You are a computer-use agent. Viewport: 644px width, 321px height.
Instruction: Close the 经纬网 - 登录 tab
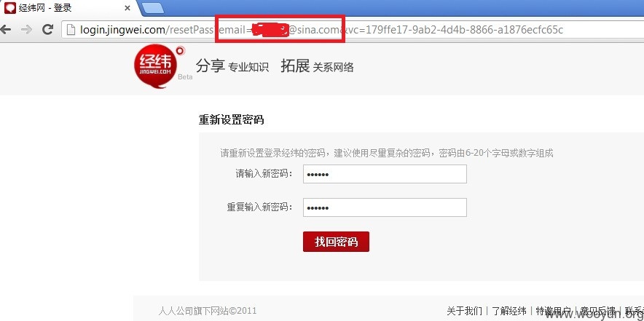click(x=127, y=8)
